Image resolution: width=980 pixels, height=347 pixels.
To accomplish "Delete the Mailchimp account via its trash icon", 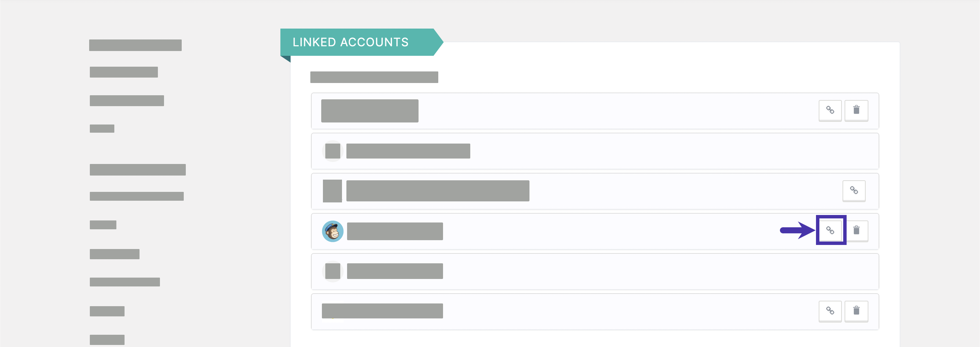I will 856,230.
